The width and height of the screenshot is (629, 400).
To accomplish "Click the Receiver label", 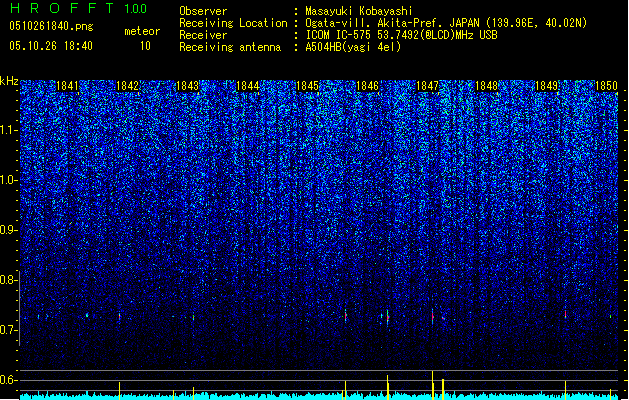I will [203, 35].
